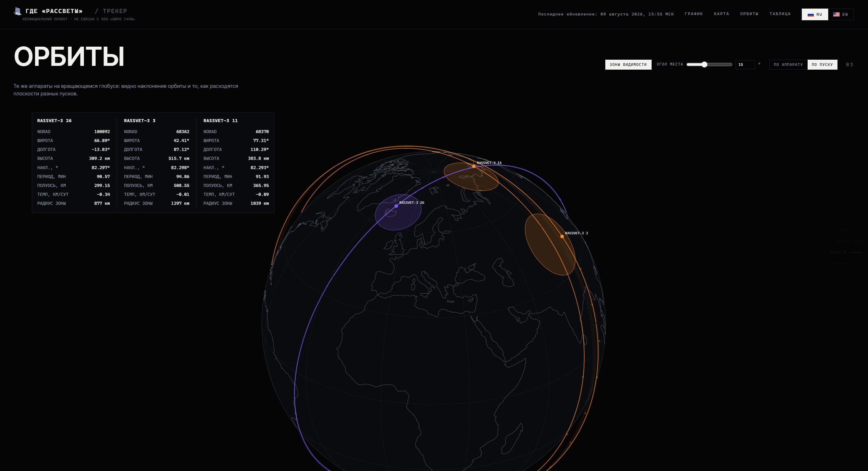Click the NORAD value 68362
The height and width of the screenshot is (471, 868).
point(183,132)
